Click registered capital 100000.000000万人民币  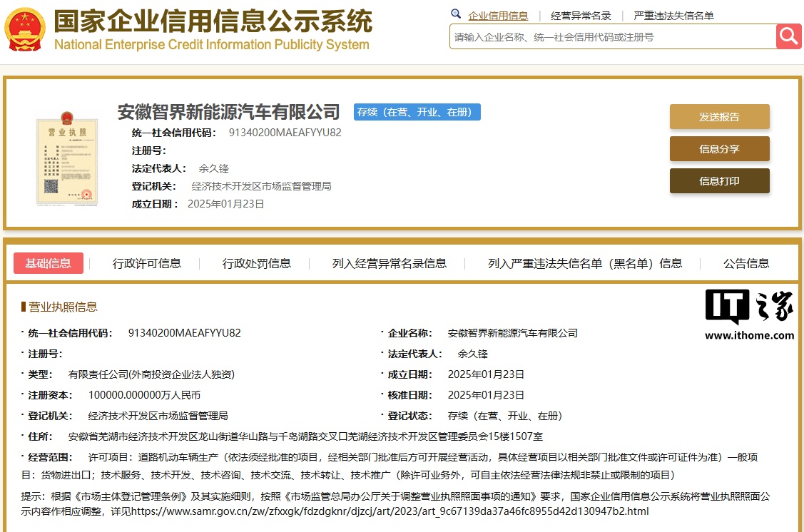pos(145,395)
